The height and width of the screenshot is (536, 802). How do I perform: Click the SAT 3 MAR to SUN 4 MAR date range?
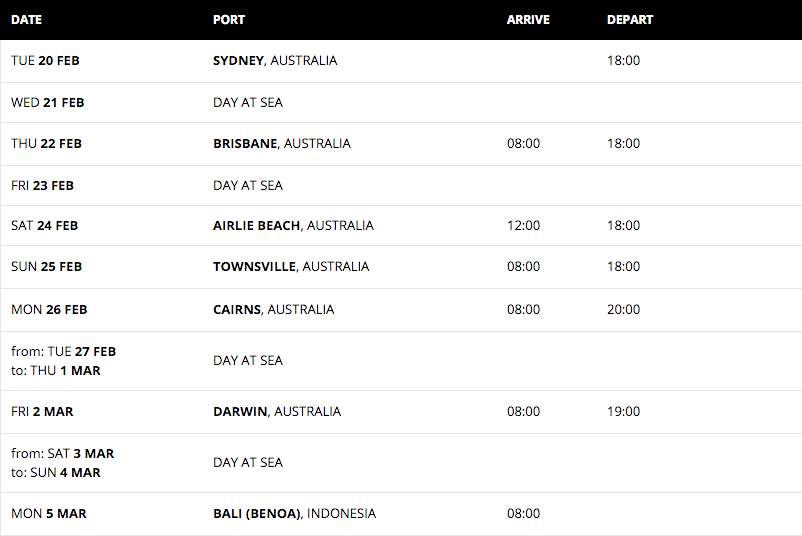tap(62, 463)
